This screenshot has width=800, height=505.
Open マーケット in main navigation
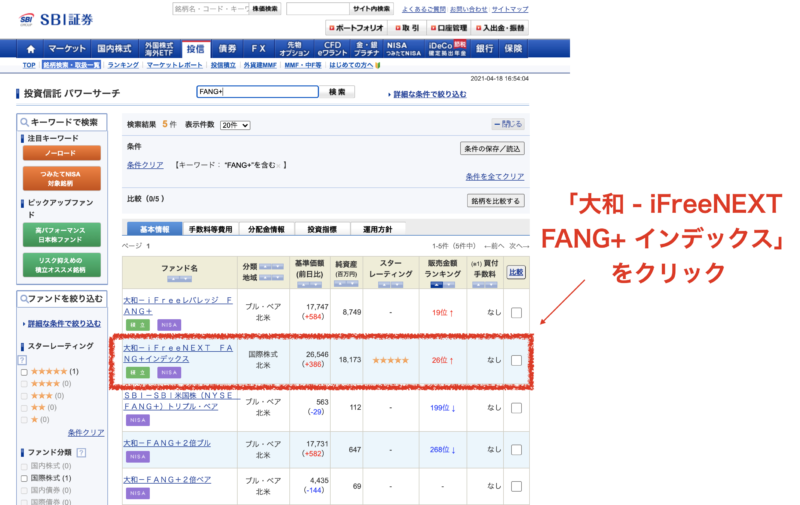67,48
